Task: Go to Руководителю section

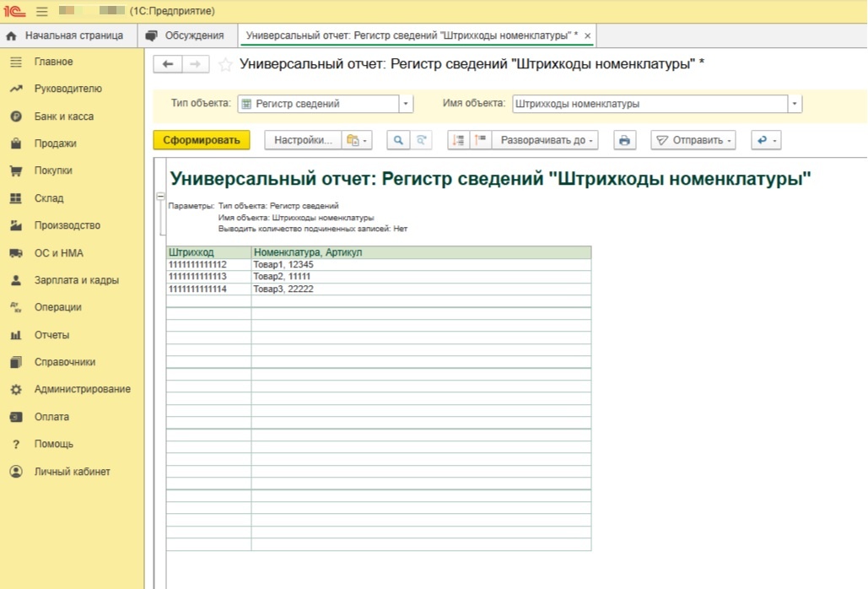Action: 67,89
